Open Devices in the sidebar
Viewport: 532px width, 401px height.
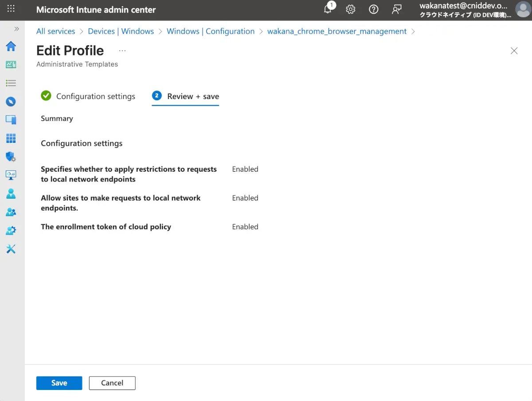tap(11, 120)
